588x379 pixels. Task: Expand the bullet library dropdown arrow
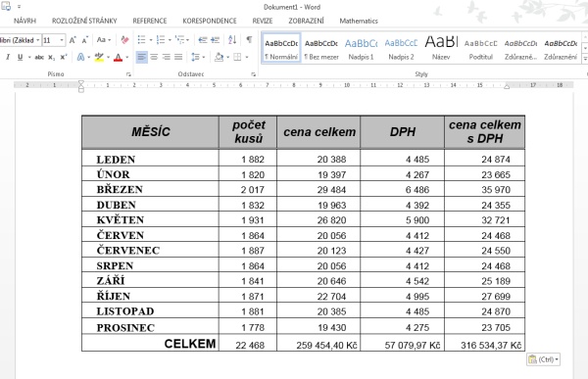click(x=151, y=40)
